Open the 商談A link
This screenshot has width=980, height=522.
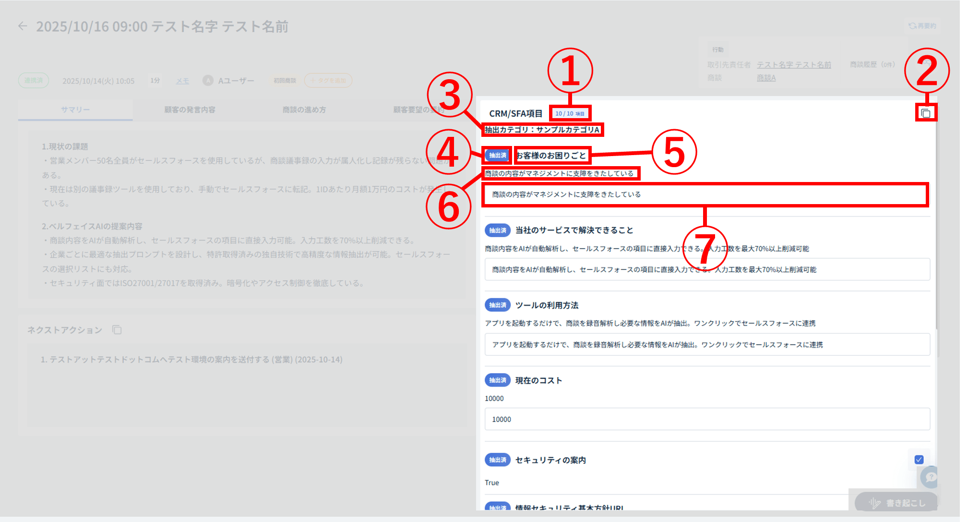pyautogui.click(x=766, y=78)
